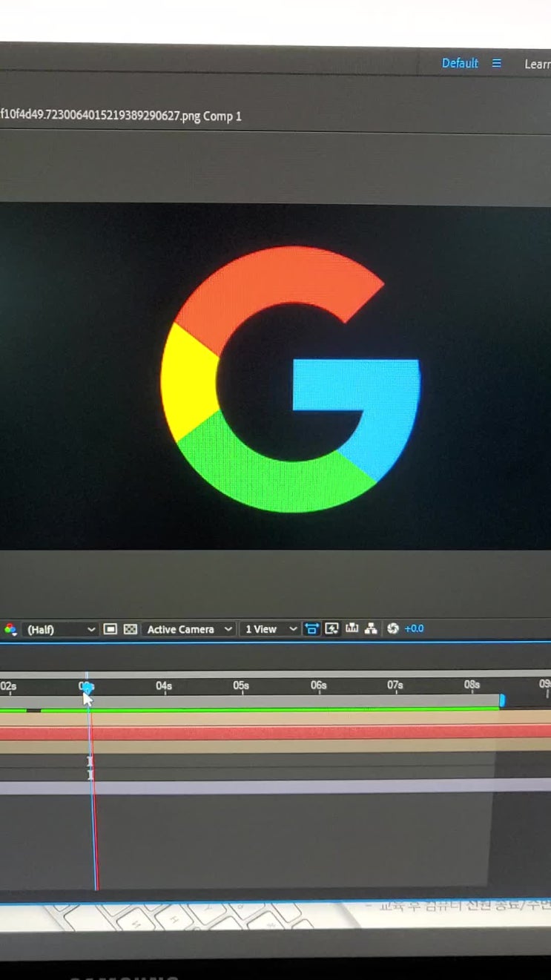551x980 pixels.
Task: Click the Show Channel color management icon
Action: pyautogui.click(x=10, y=629)
